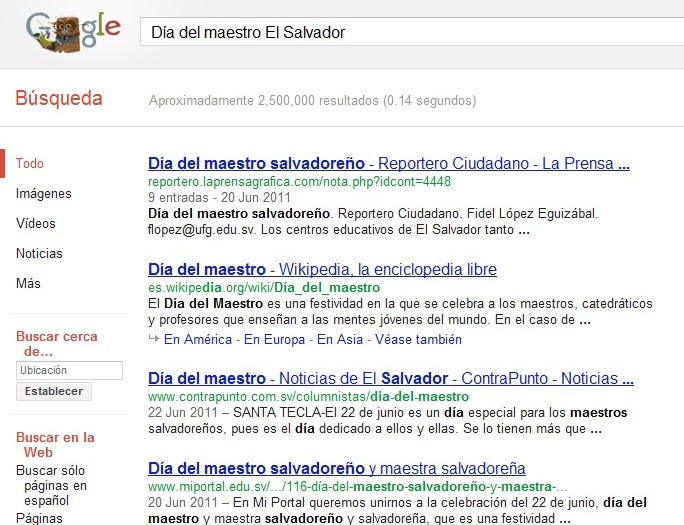This screenshot has height=525, width=684.
Task: Open the 'Véase también' section link
Action: pos(418,339)
